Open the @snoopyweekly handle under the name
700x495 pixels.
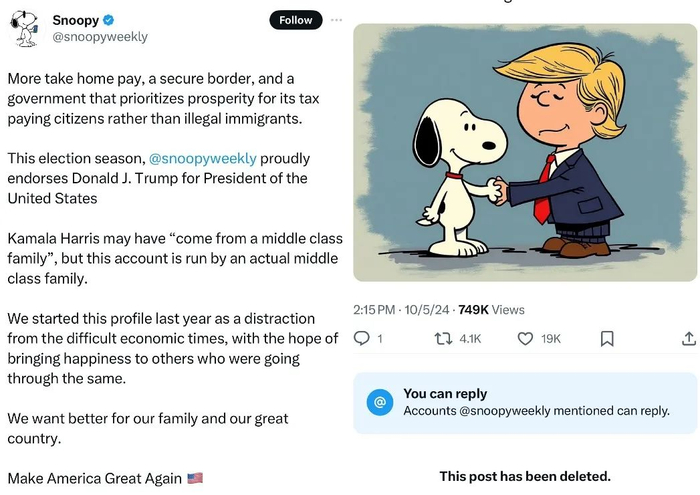pos(99,37)
